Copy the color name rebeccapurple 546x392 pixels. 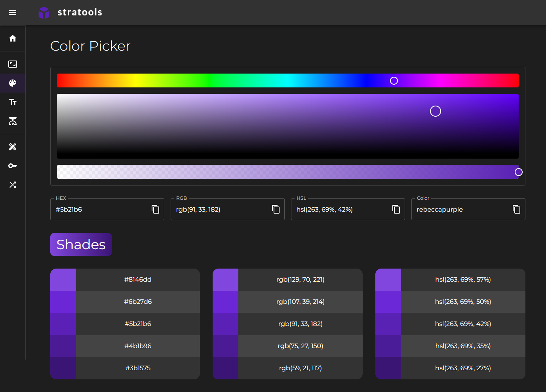click(517, 209)
